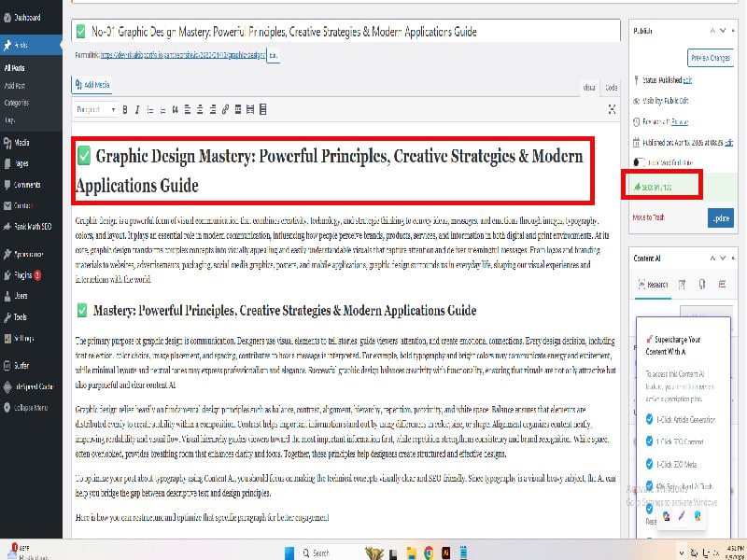Viewport: 747px width, 560px height.
Task: Enable distraction-free fullscreen editor
Action: coord(612,109)
